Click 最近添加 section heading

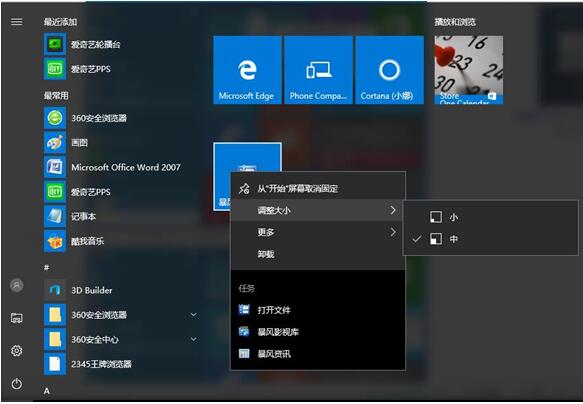point(61,22)
